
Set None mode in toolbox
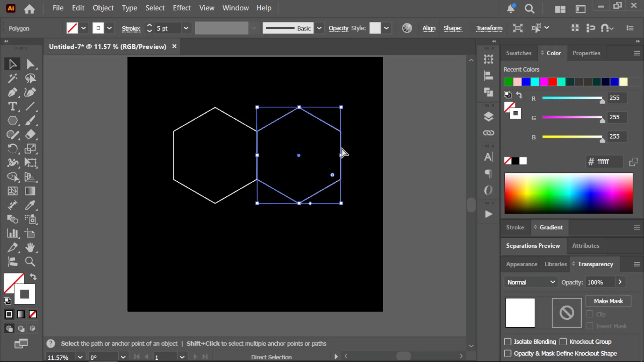(x=33, y=314)
